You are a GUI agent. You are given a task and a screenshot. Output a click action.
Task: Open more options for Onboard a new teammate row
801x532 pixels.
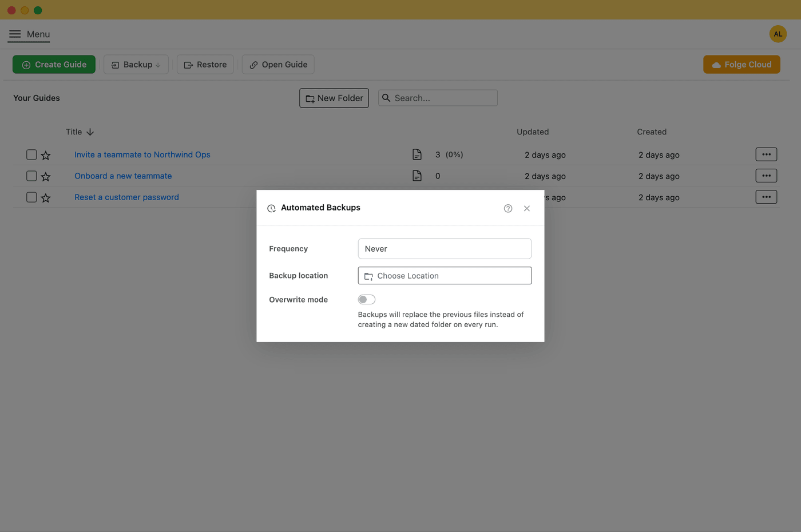(x=766, y=176)
